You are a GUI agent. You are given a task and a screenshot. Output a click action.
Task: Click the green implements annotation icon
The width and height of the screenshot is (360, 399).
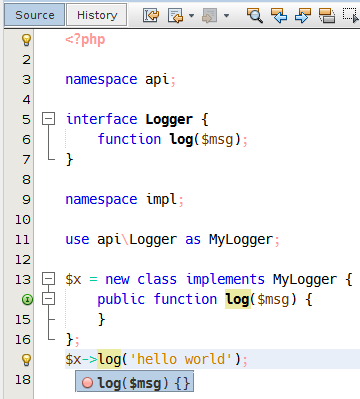point(27,300)
